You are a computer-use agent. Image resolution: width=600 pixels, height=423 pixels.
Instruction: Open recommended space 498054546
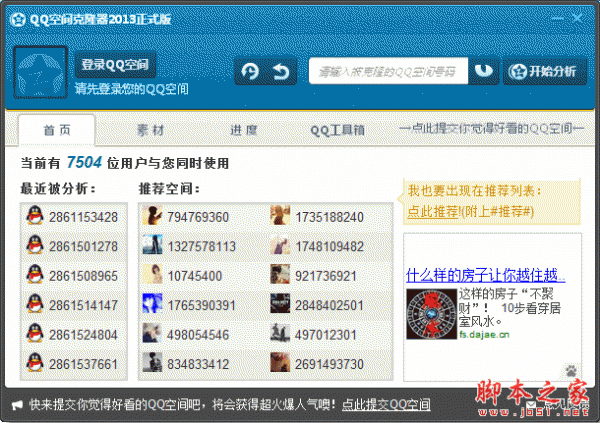click(198, 335)
